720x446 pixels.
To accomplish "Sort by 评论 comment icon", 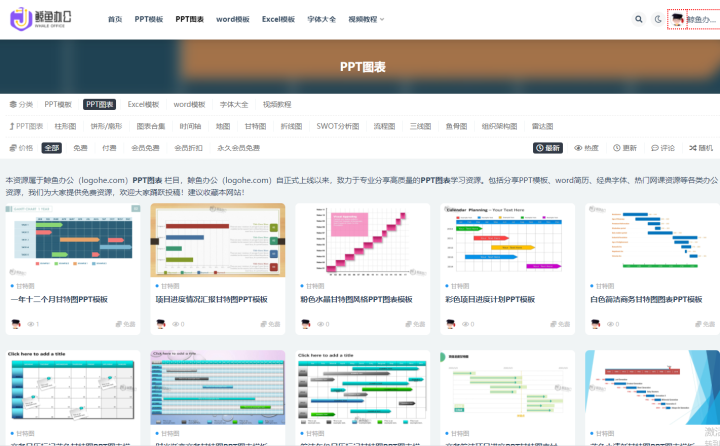I will point(663,148).
